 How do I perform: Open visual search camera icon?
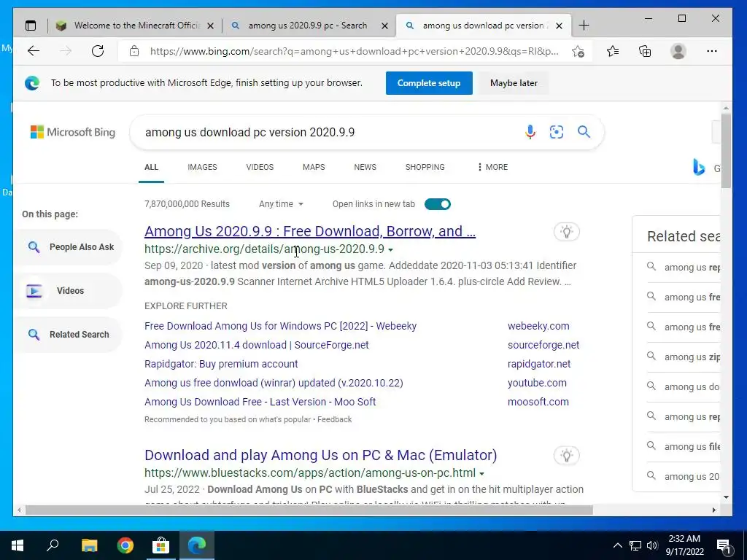coord(557,132)
